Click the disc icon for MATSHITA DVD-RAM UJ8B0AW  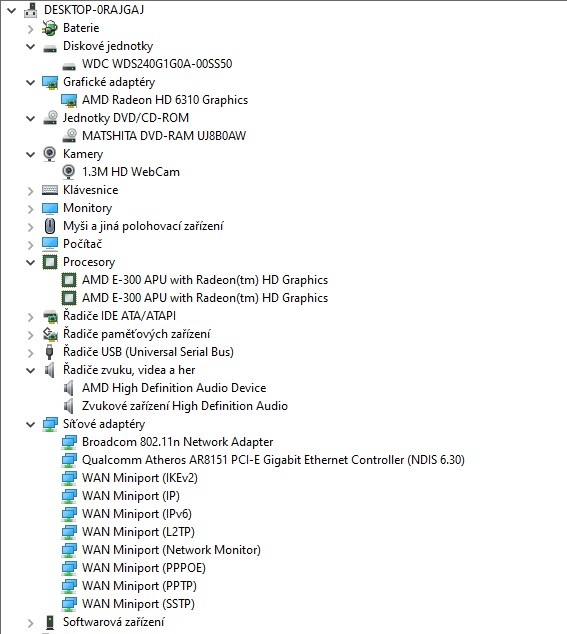click(69, 136)
